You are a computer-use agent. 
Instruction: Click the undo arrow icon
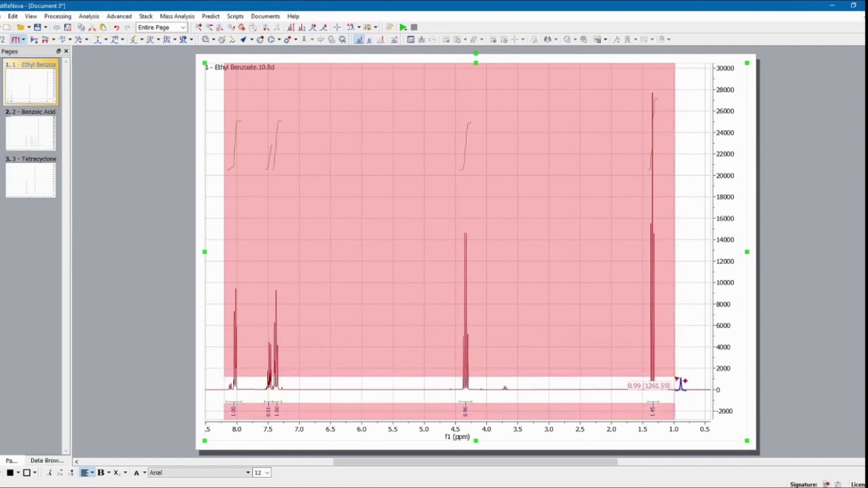[x=116, y=27]
